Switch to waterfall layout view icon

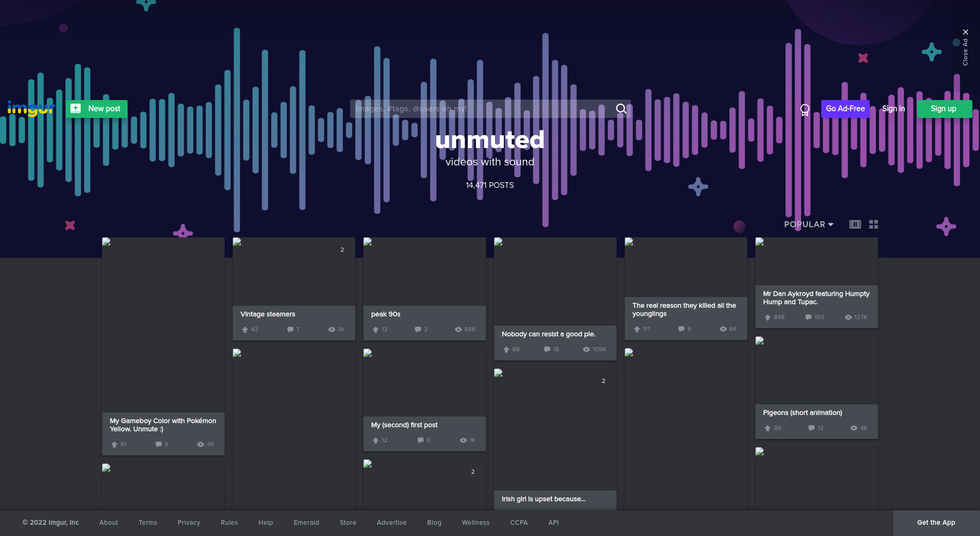[x=855, y=224]
